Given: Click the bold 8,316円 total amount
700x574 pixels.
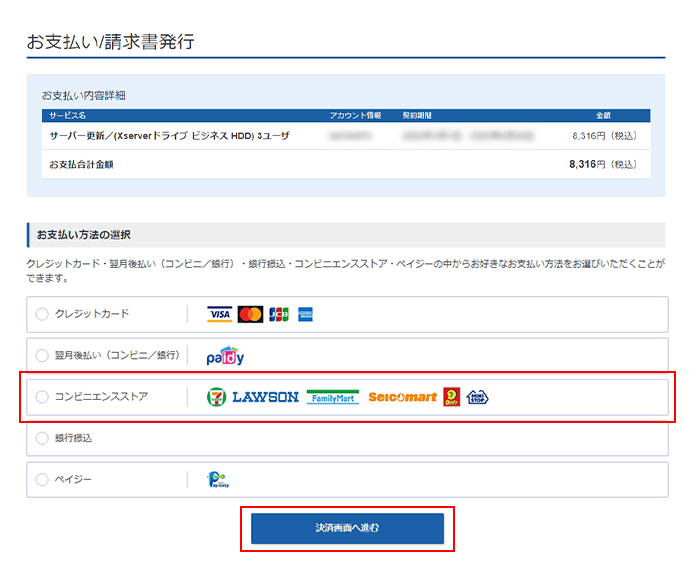Looking at the screenshot, I should pyautogui.click(x=587, y=165).
